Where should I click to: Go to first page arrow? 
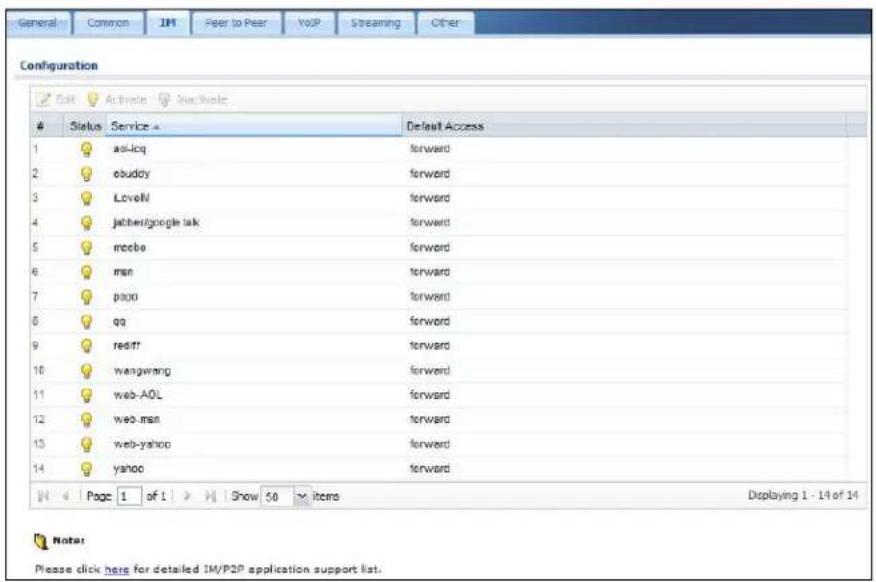43,496
